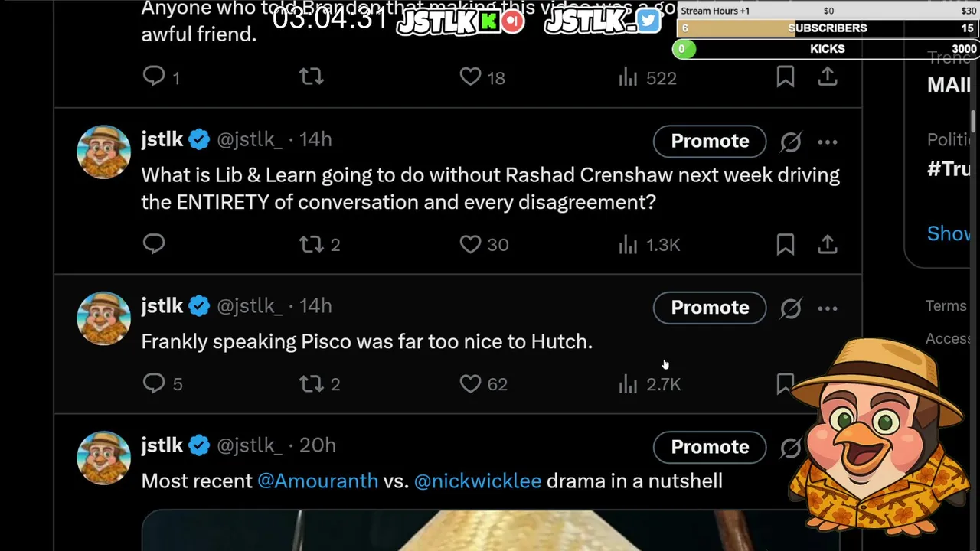
Task: Promote the Amouranth drama tweet
Action: pos(710,447)
